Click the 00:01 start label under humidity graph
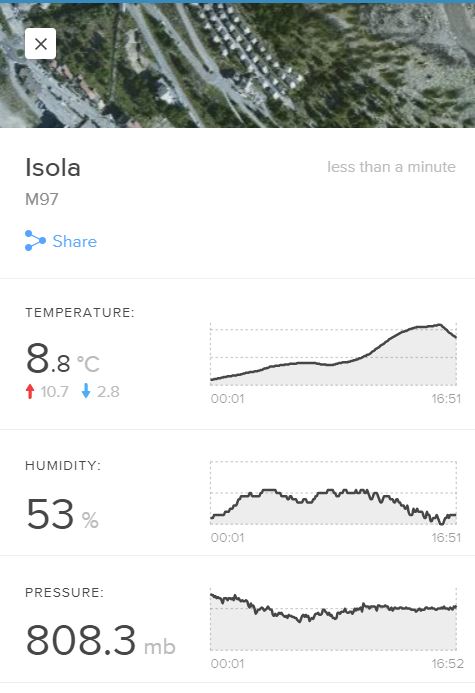This screenshot has width=475, height=693. point(228,537)
